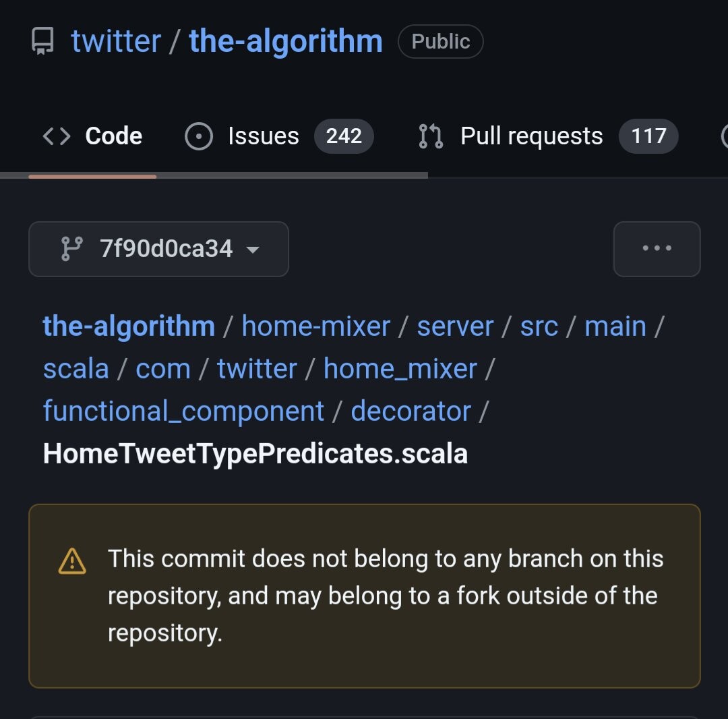
Task: Click the 242 issues counter
Action: [x=344, y=136]
